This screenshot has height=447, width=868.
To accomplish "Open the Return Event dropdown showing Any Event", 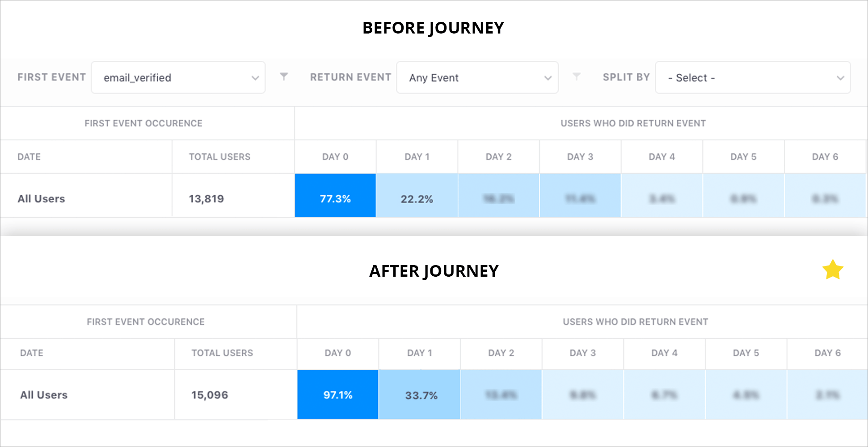I will (477, 77).
